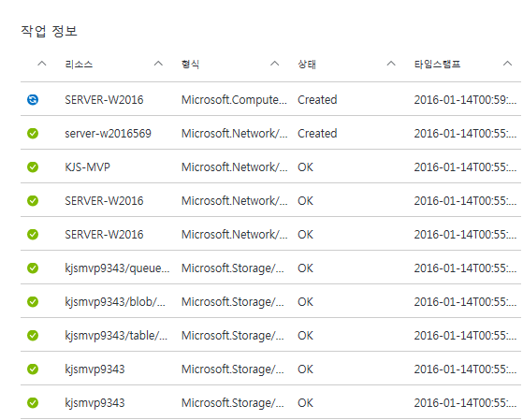Sort the 리소스 column with its chevron

(158, 64)
